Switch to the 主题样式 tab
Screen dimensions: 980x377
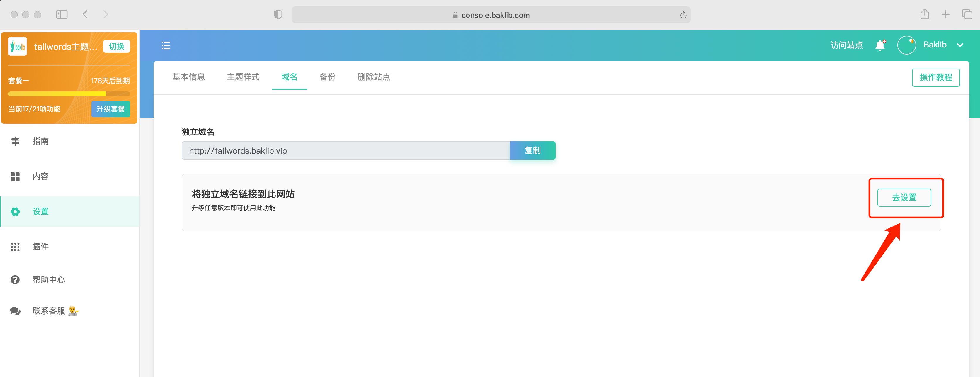coord(243,77)
